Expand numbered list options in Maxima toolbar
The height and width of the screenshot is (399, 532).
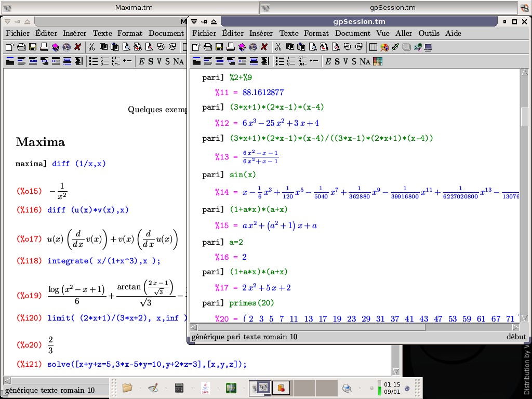point(104,61)
